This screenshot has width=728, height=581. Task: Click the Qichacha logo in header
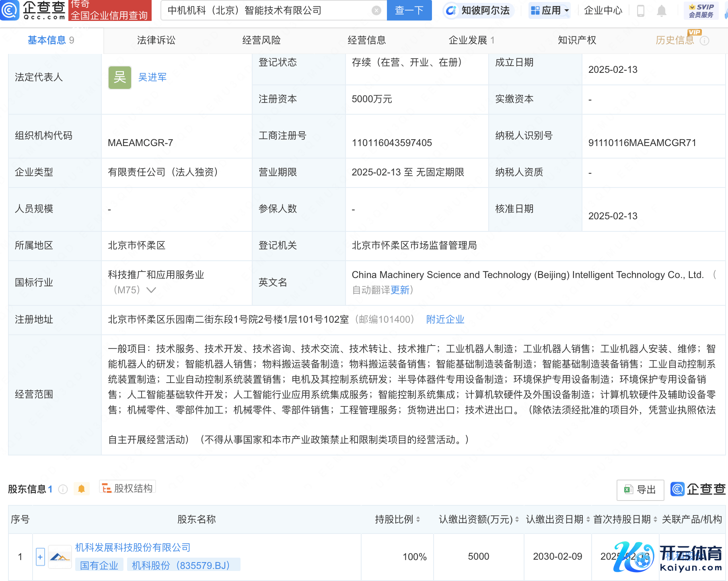(33, 10)
